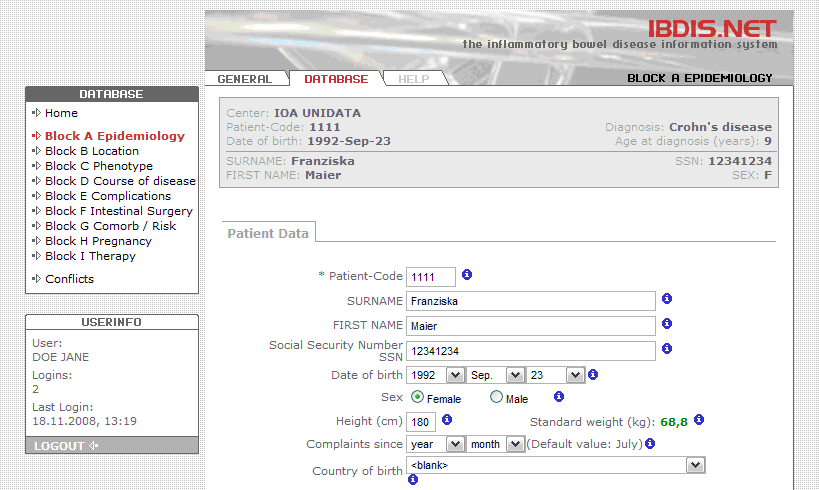Click the standard weight value 68,8
819x490 pixels.
674,422
